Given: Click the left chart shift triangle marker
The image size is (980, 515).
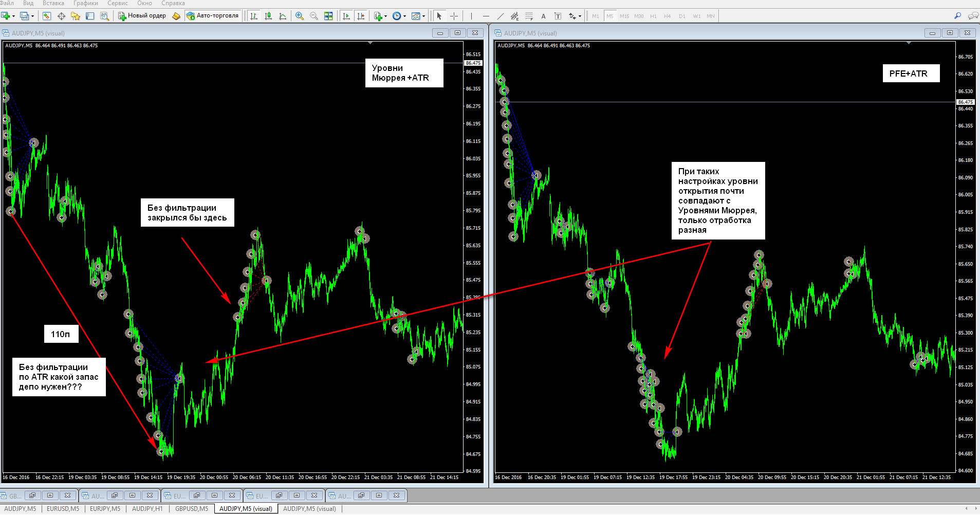Looking at the screenshot, I should (370, 43).
